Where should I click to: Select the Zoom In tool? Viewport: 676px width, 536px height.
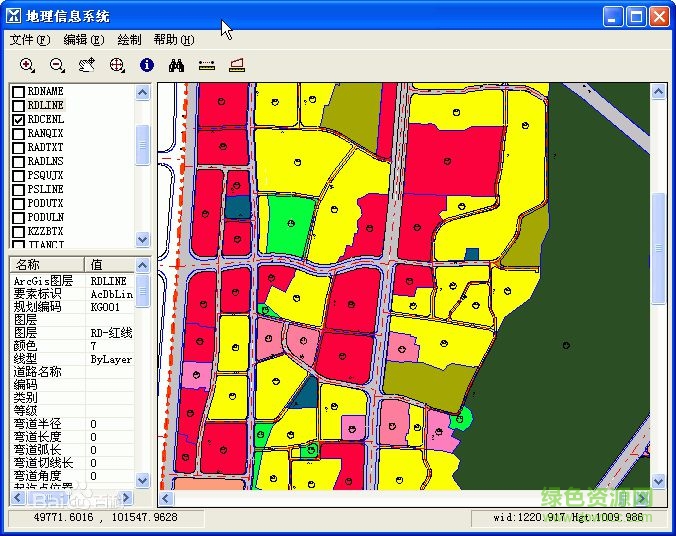(x=27, y=65)
